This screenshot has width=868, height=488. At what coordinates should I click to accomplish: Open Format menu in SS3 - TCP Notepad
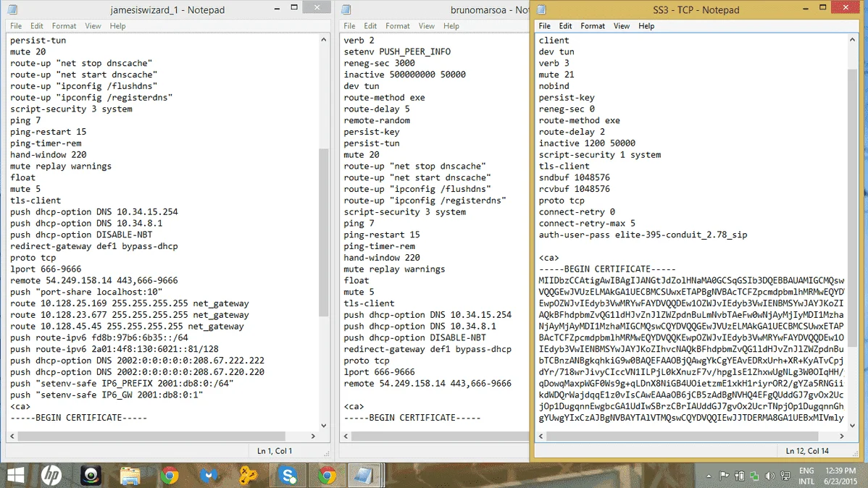click(593, 26)
